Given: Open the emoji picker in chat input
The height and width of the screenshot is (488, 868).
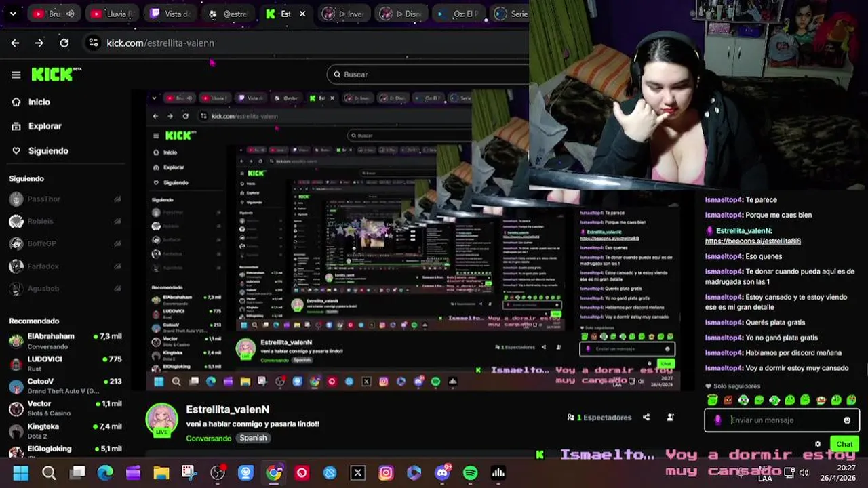Looking at the screenshot, I should click(x=847, y=420).
